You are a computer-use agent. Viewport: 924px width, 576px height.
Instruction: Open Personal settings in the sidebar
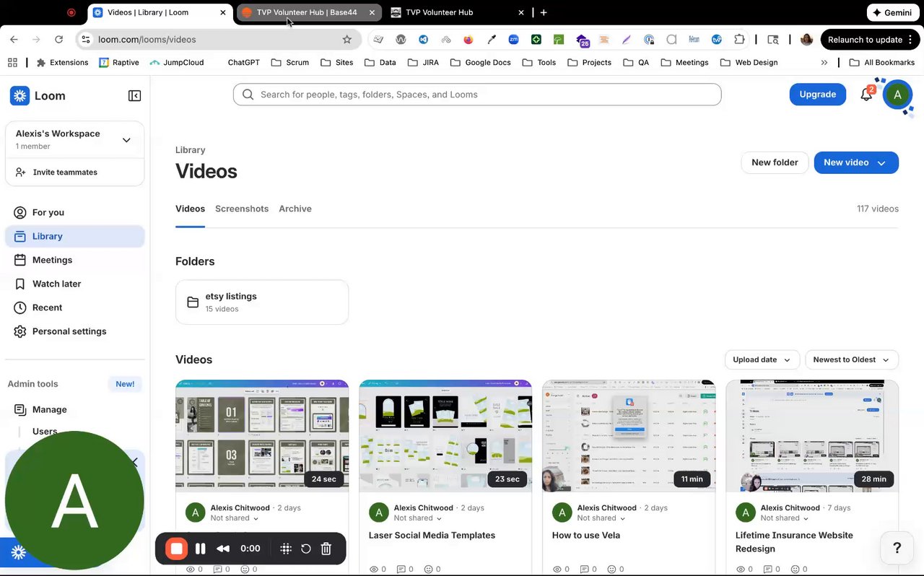(75, 331)
